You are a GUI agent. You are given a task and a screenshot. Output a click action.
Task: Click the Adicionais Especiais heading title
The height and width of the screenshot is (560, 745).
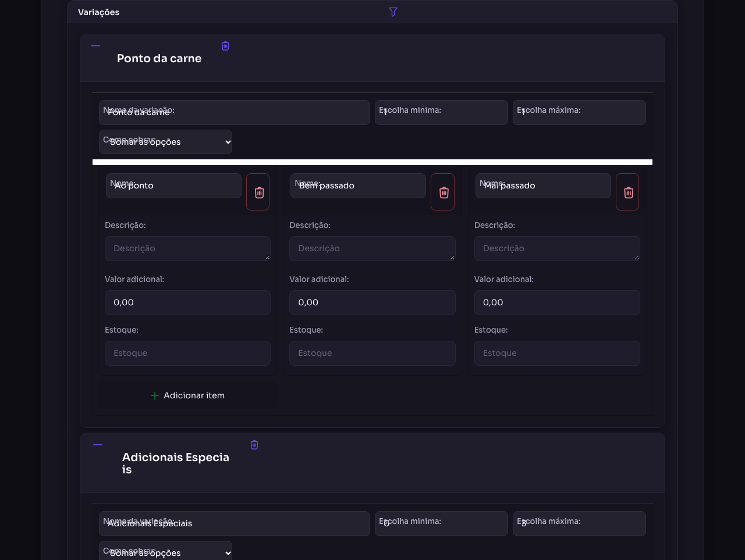[176, 463]
